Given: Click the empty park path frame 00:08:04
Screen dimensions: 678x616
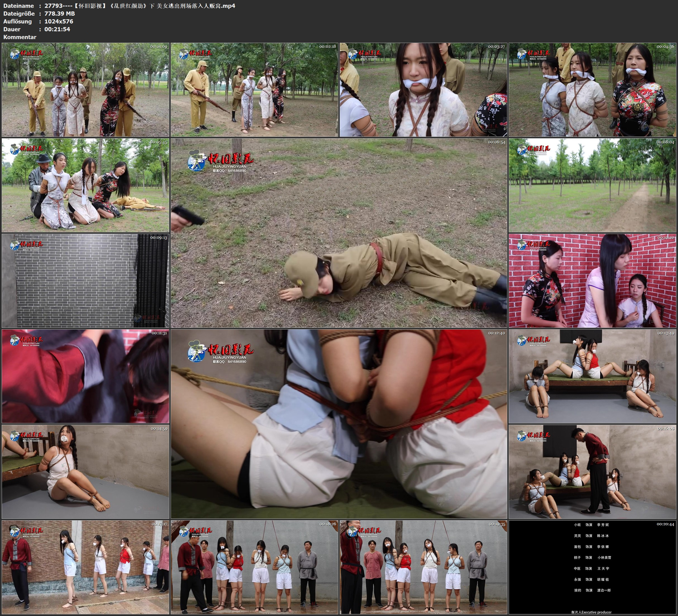Looking at the screenshot, I should point(592,185).
